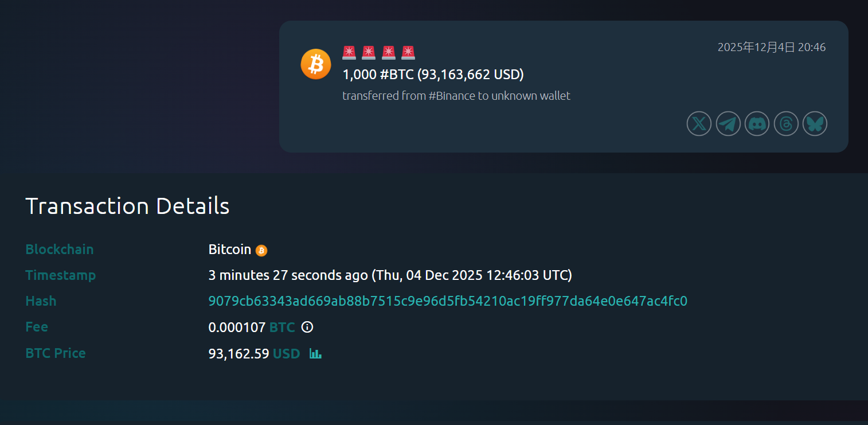Viewport: 868px width, 425px height.
Task: Click the BTC price value 93,162.59
Action: coord(238,353)
